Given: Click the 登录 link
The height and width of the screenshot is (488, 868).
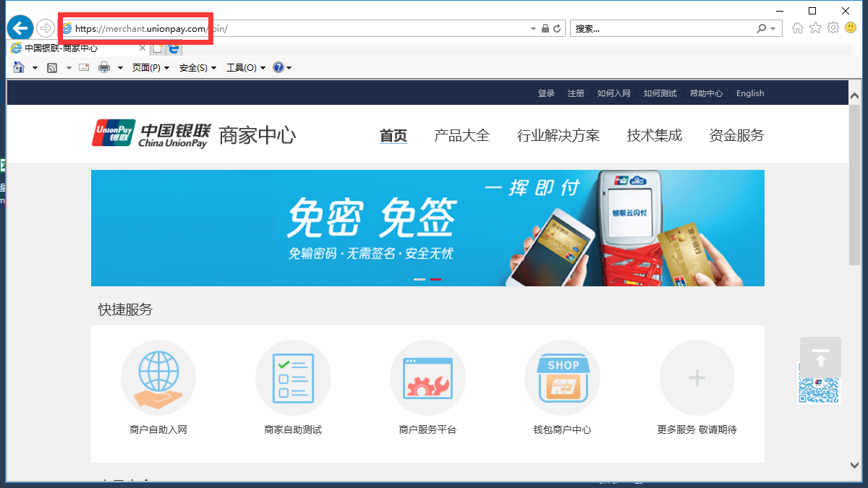Looking at the screenshot, I should coord(546,93).
